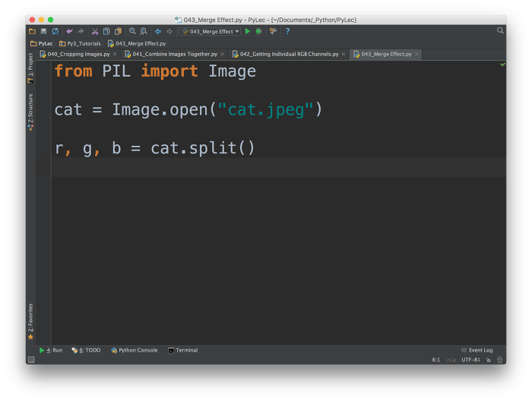Open the Terminal tool window
532x401 pixels.
[183, 350]
